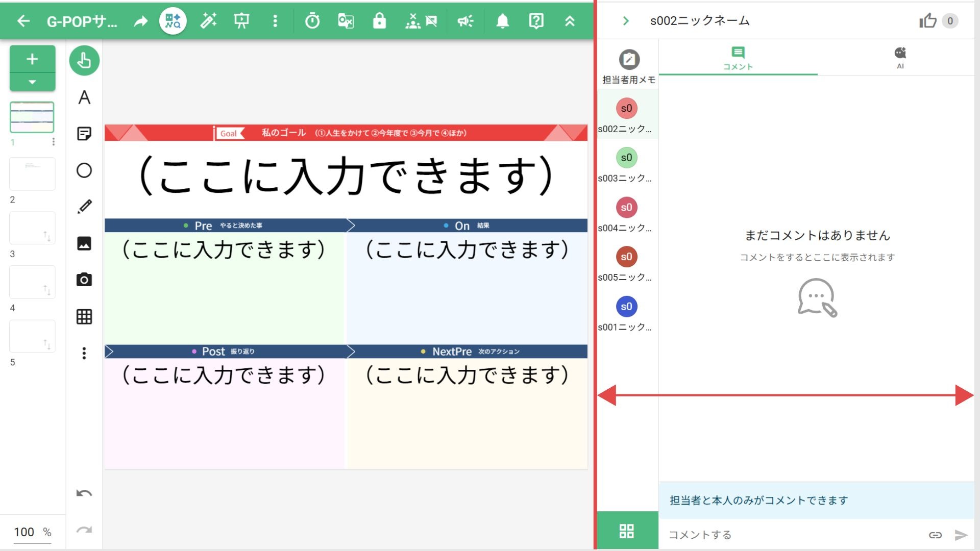Select page 4 thumbnail
This screenshot has width=980, height=551.
pos(32,282)
